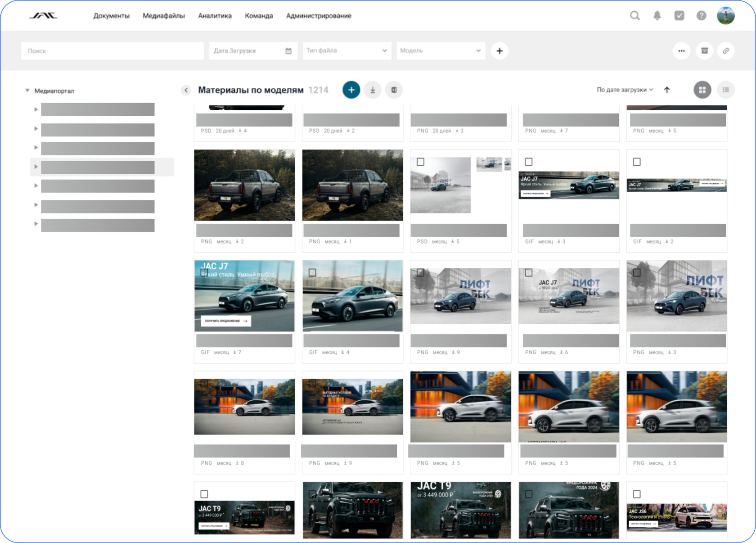Open the Тип файла dropdown
Screen dimensions: 756x543
(x=347, y=51)
